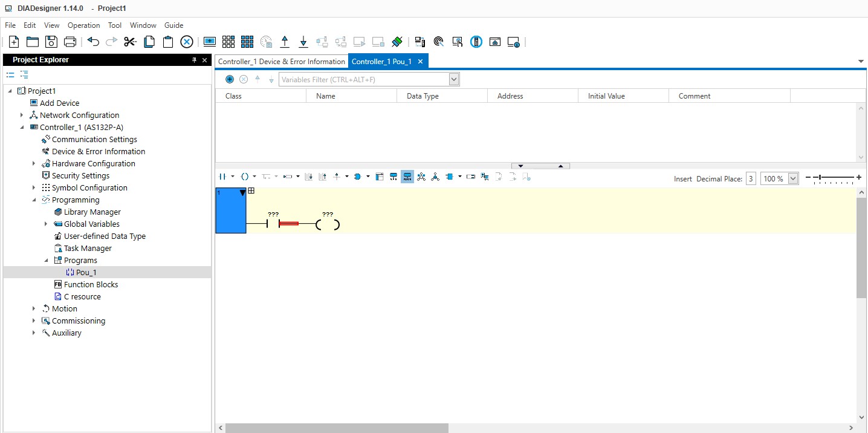
Task: Click the Data Type column header
Action: click(442, 96)
